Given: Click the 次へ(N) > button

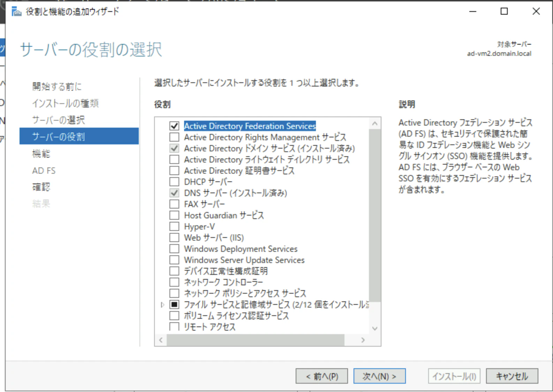Looking at the screenshot, I should coord(380,376).
